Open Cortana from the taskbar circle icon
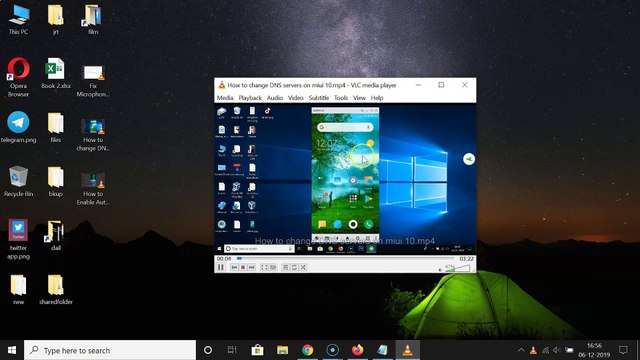The width and height of the screenshot is (640, 360). click(208, 350)
